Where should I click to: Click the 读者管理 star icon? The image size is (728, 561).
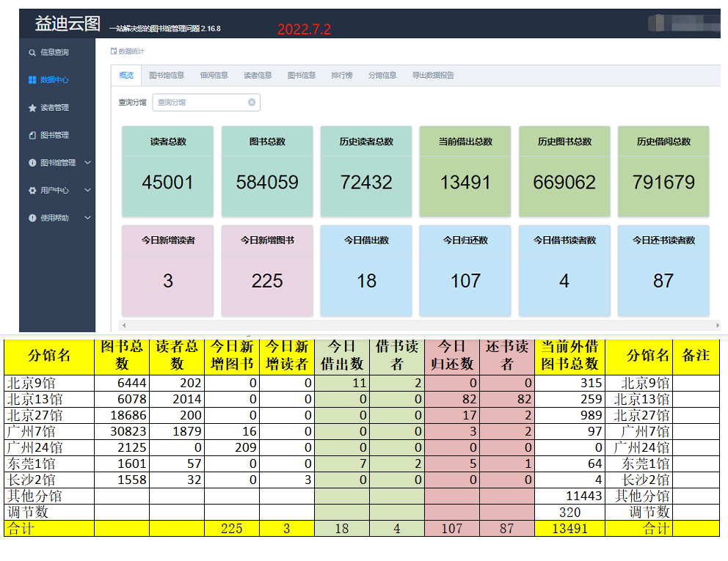click(x=32, y=108)
